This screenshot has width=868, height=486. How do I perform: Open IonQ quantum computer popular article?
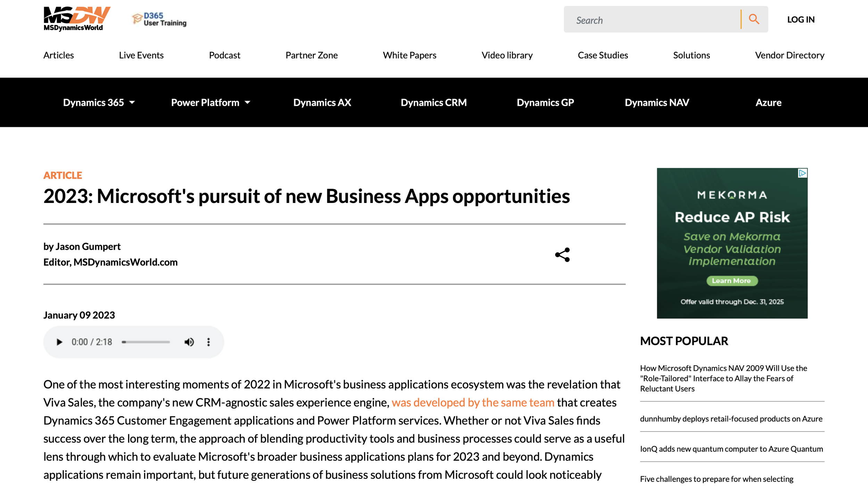tap(731, 449)
